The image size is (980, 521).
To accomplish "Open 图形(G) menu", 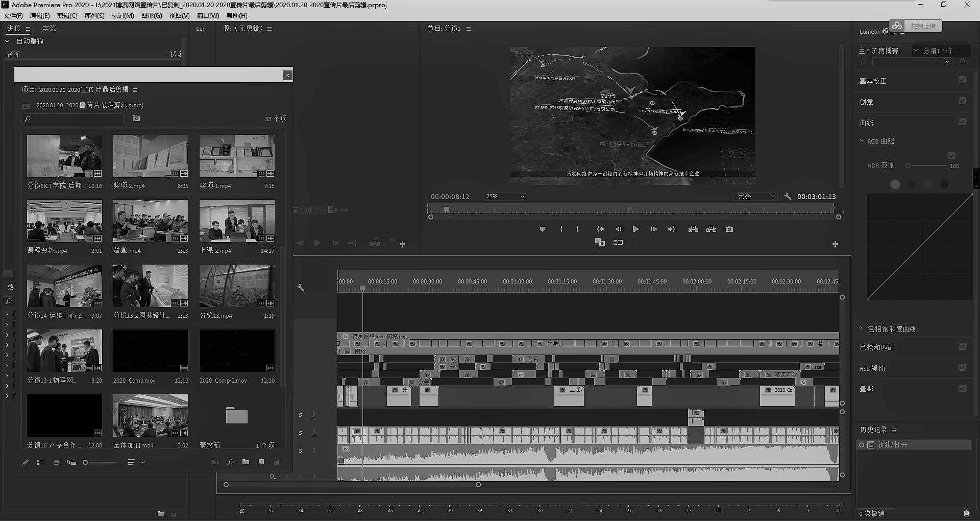I will click(x=152, y=16).
